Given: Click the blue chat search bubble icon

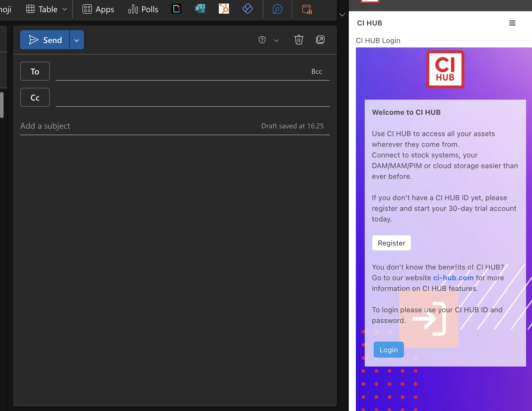Looking at the screenshot, I should 277,9.
